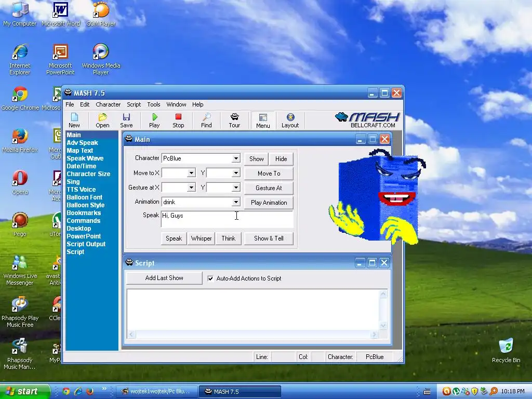Click the New toolbar icon in MASH

74,121
